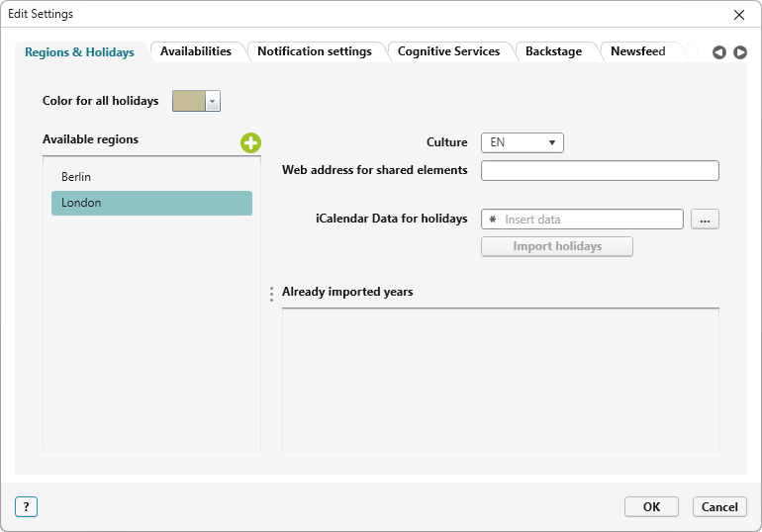Image resolution: width=762 pixels, height=532 pixels.
Task: Open help with the question mark button
Action: (27, 506)
